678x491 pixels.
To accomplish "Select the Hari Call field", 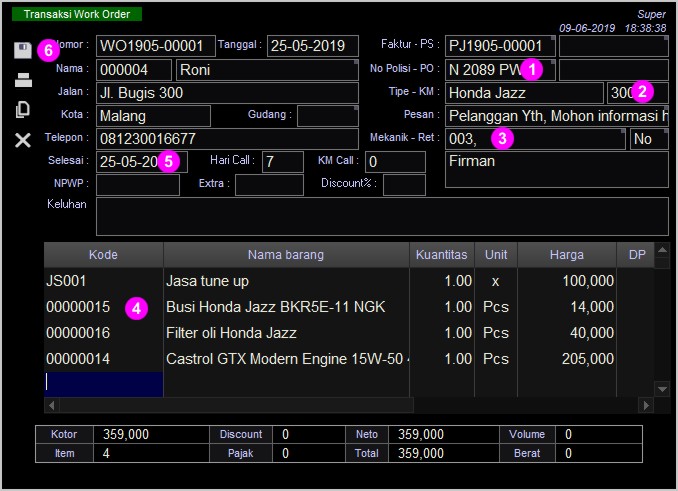I will 282,162.
